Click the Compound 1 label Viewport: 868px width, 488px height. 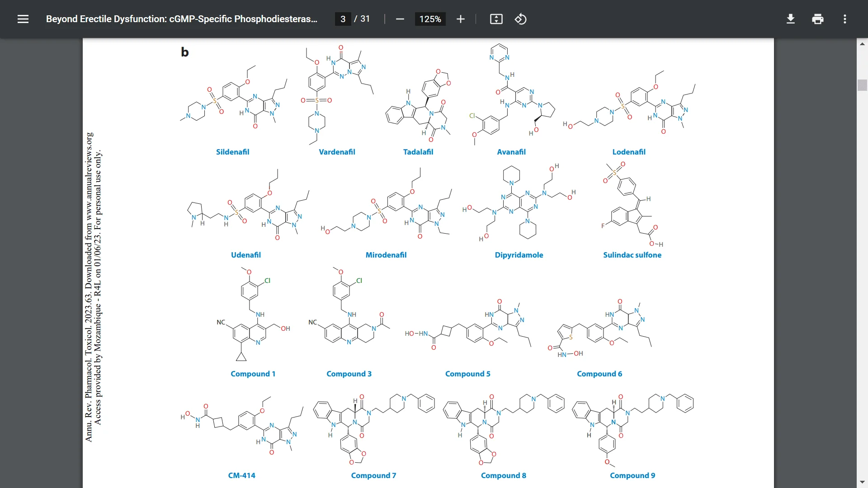click(253, 374)
